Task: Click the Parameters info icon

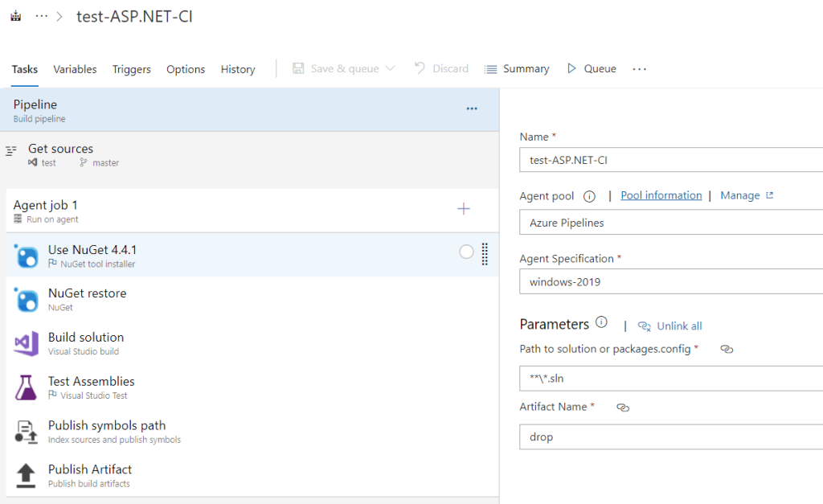Action: pos(601,322)
